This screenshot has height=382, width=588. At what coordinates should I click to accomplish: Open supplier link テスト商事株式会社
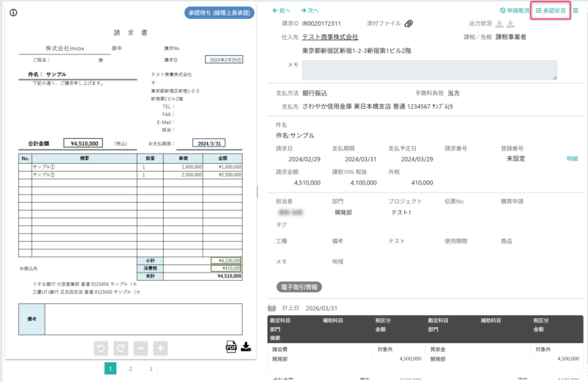(330, 37)
